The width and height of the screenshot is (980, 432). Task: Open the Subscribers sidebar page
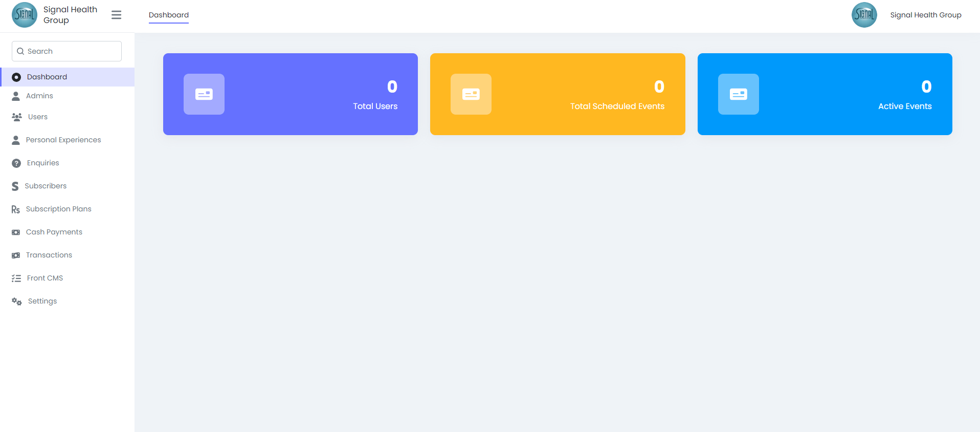click(x=68, y=186)
